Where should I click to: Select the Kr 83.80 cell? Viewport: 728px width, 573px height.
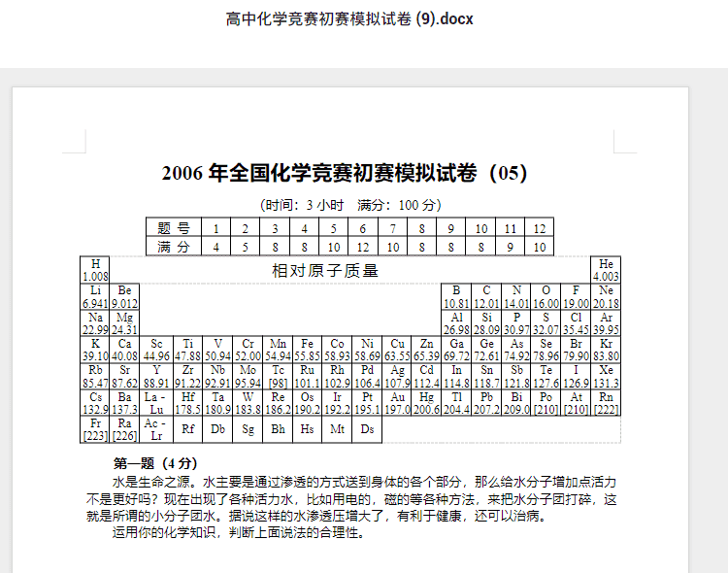pos(606,350)
